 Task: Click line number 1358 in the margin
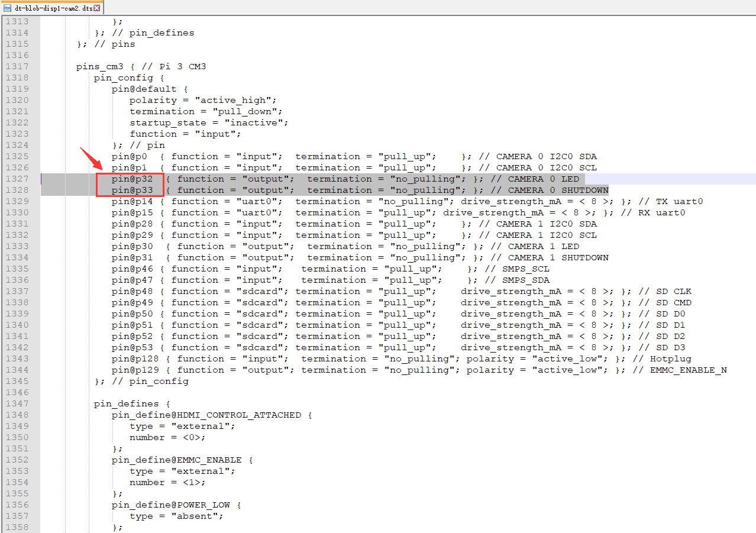click(x=17, y=527)
